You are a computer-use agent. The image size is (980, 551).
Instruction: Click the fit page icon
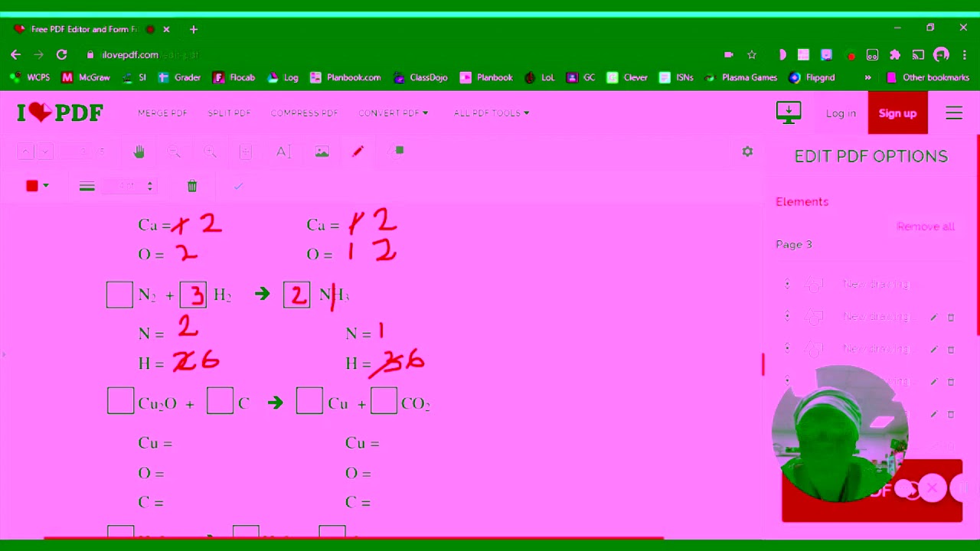[x=246, y=152]
